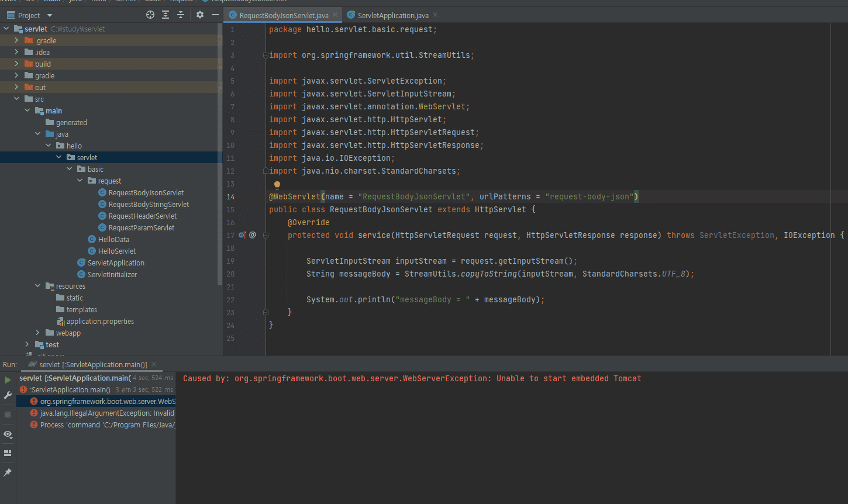Expand the build folder in project tree

[x=16, y=64]
